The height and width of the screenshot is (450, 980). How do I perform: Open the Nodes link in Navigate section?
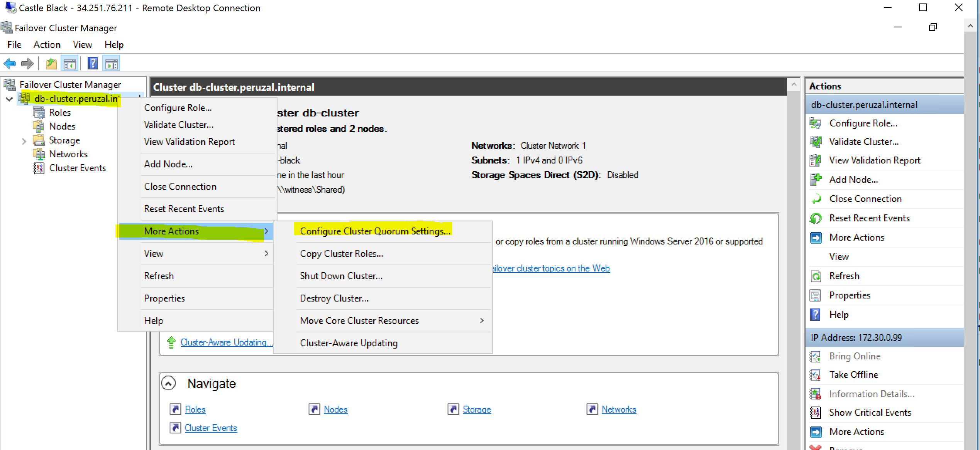pyautogui.click(x=336, y=410)
